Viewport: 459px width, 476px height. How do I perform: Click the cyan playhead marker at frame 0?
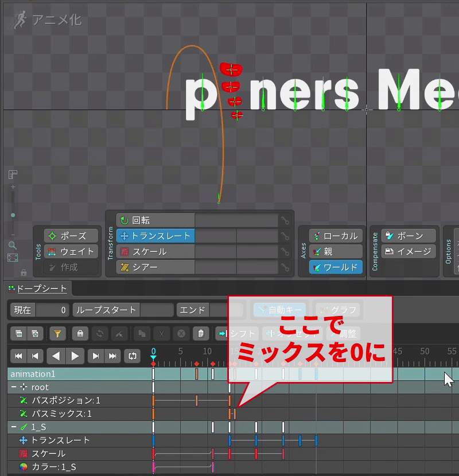click(x=153, y=357)
